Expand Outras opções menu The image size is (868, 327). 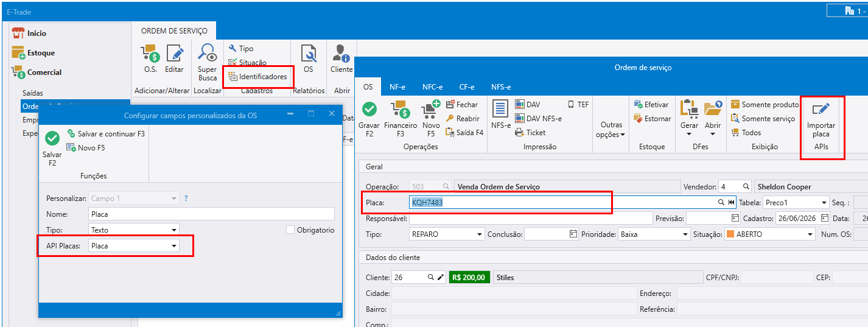click(611, 130)
